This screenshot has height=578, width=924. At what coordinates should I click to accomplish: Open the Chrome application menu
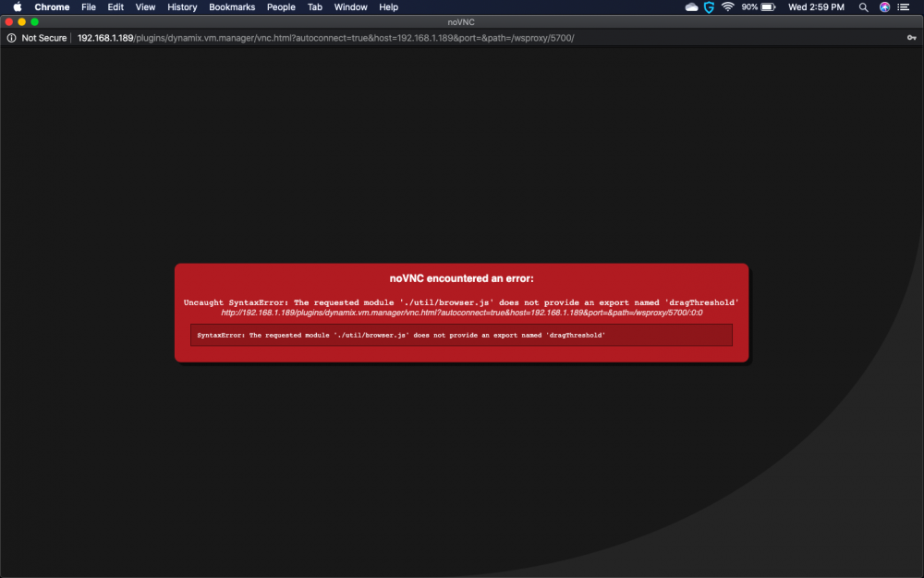point(52,7)
